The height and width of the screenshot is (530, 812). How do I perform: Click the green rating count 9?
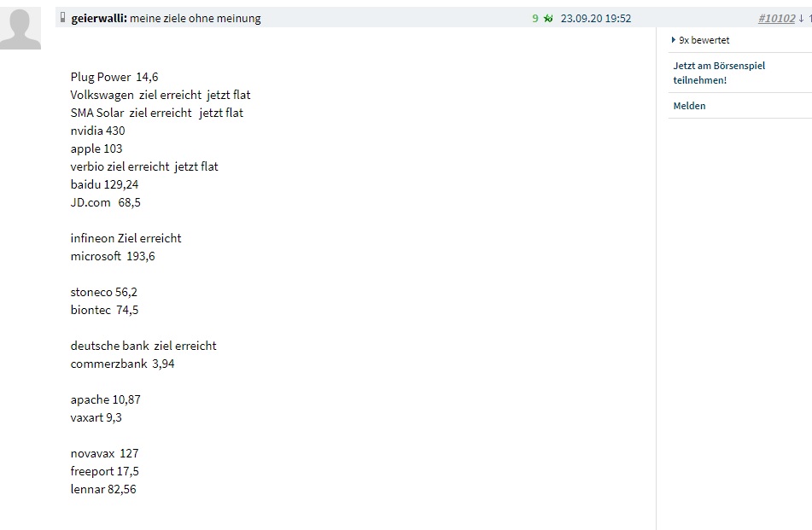pyautogui.click(x=535, y=18)
